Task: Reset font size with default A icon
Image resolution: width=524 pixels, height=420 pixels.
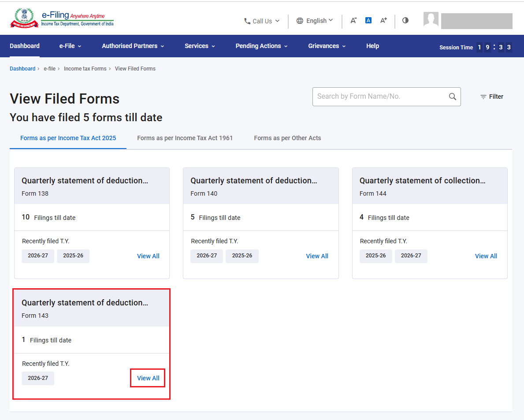Action: point(368,20)
